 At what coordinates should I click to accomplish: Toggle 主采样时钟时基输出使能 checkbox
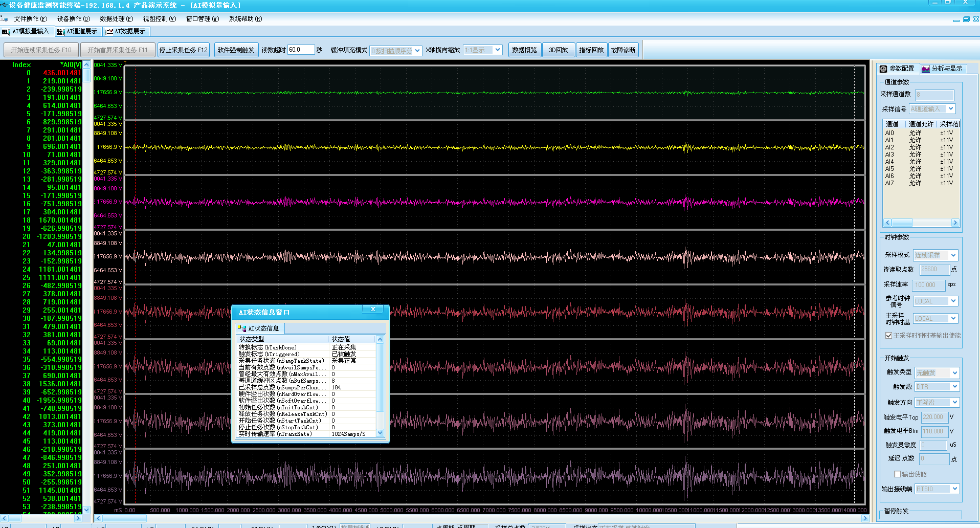(888, 336)
